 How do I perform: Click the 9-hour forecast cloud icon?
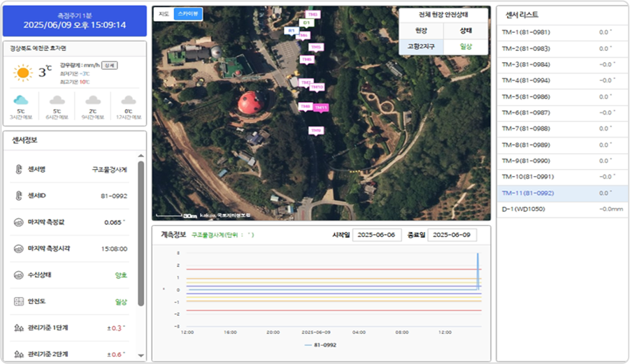[93, 100]
